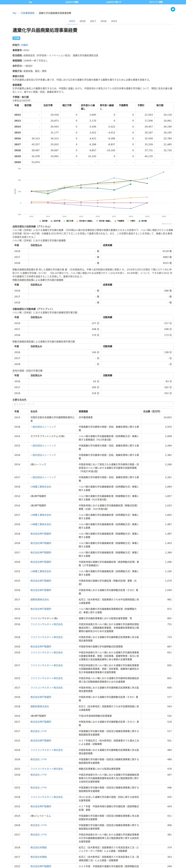The height and width of the screenshot is (868, 186).
Task: Select the 2019 year tab
Action: pos(72,21)
